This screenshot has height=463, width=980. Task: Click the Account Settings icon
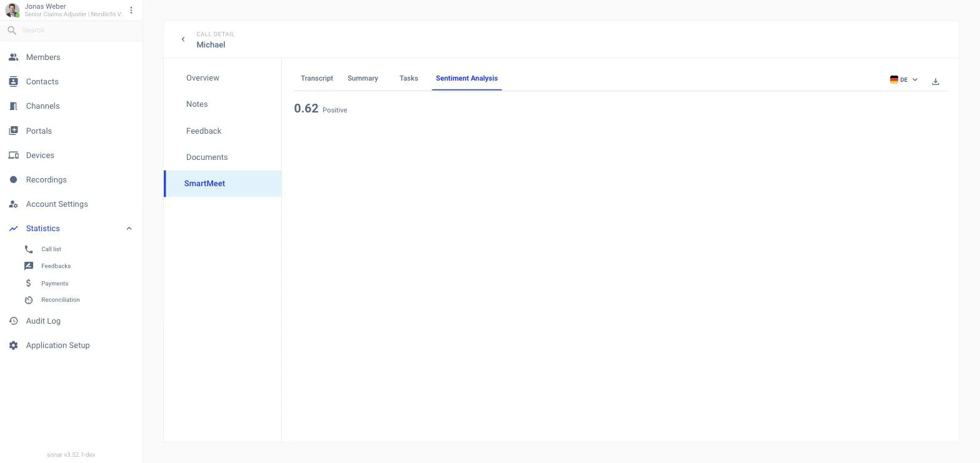[x=13, y=204]
